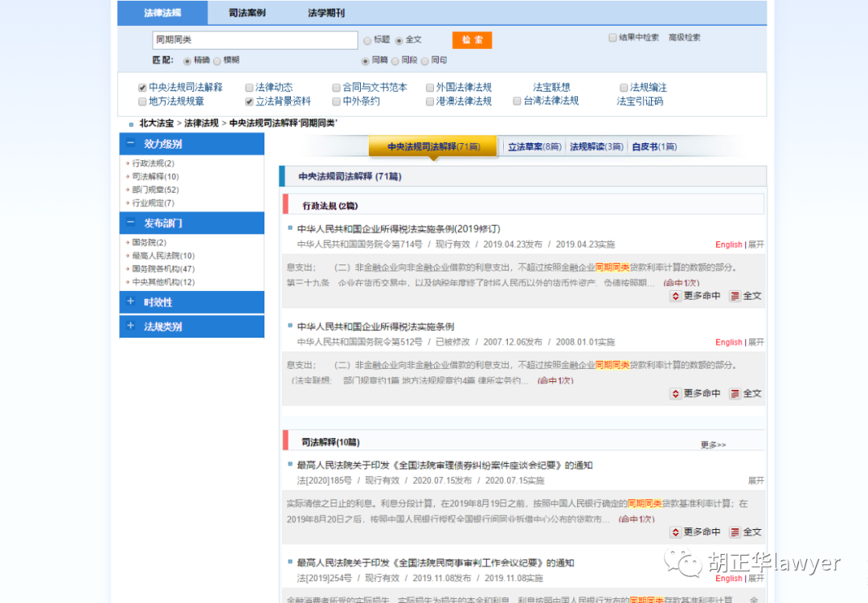Open 全文 for 债券纠纷案件座谈会纪要 entry

pyautogui.click(x=746, y=532)
